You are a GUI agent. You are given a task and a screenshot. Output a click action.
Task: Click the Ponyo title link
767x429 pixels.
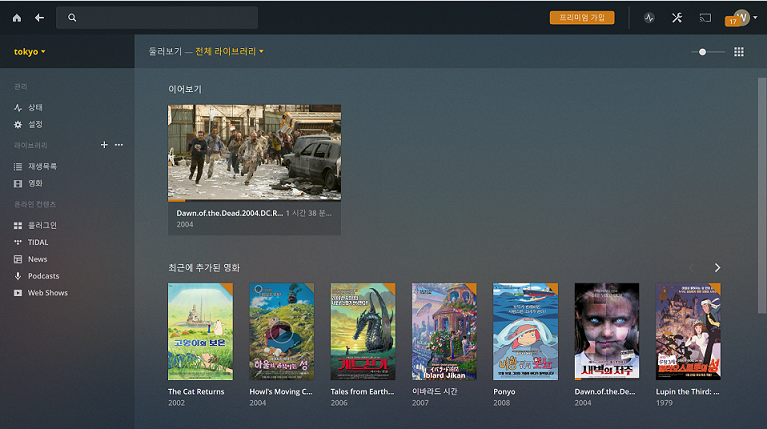click(x=504, y=392)
